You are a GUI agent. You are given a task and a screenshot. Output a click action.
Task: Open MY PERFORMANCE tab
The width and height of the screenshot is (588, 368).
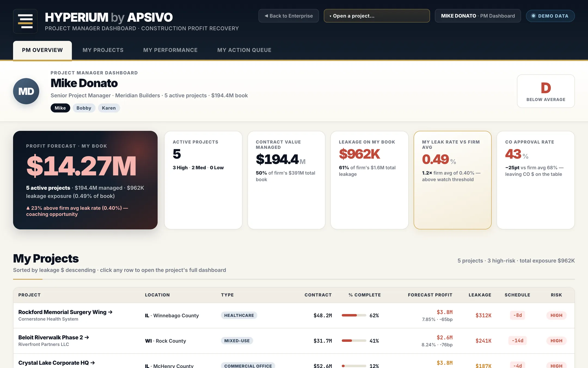pos(170,50)
